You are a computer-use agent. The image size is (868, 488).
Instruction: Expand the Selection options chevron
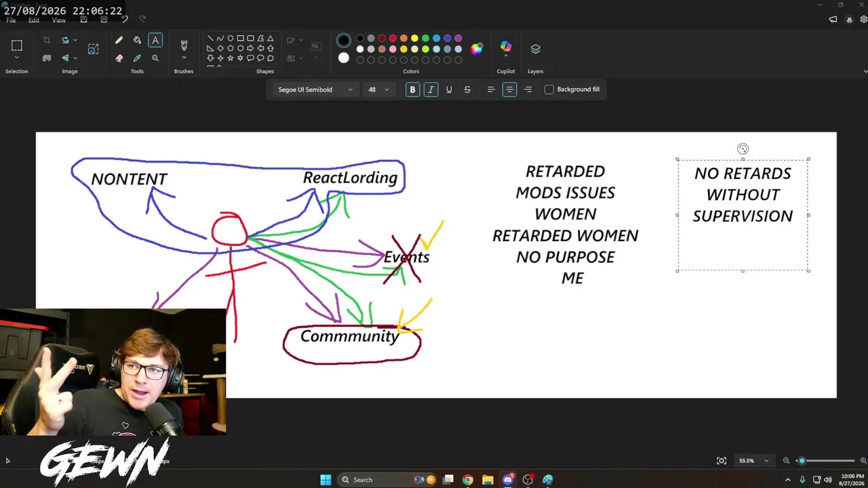point(17,58)
